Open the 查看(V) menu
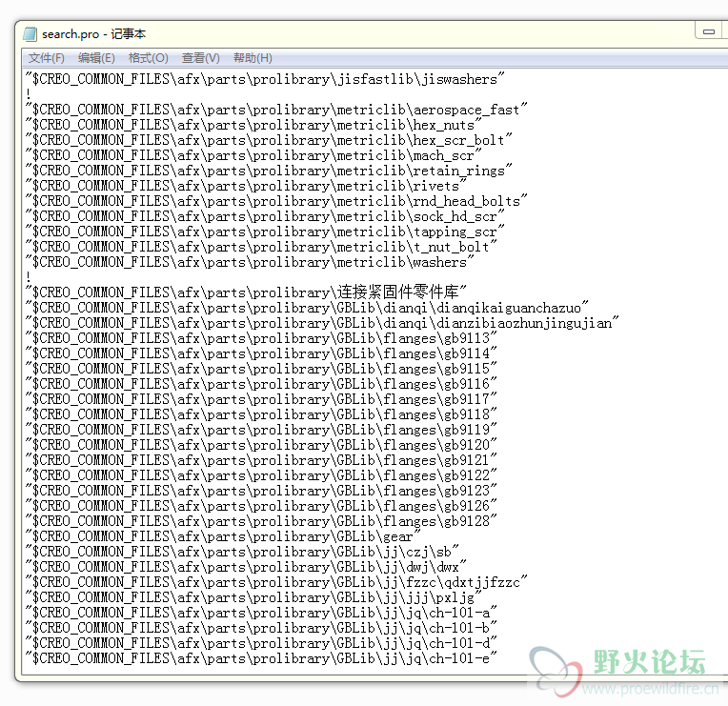This screenshot has height=706, width=728. (200, 58)
